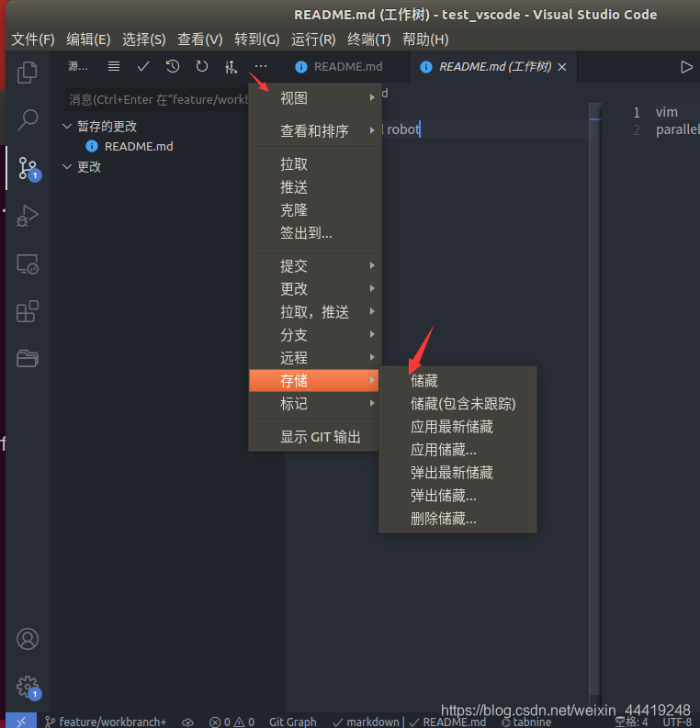Click the refresh icon in source control

click(201, 66)
